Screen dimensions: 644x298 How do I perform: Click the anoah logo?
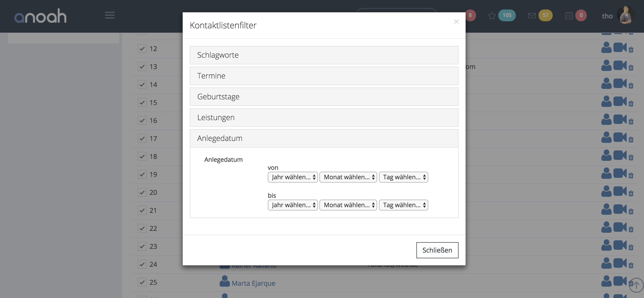pos(40,16)
